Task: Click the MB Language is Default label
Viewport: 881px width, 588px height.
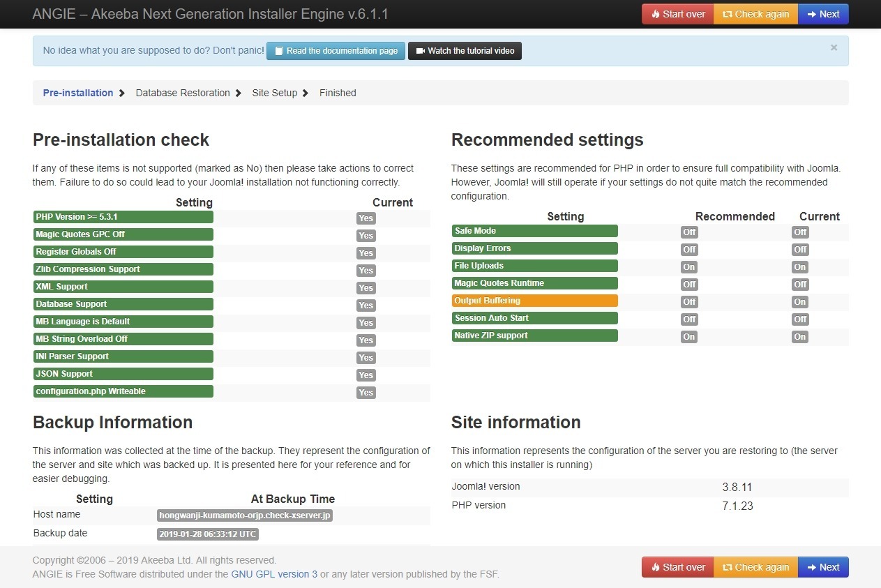Action: click(x=123, y=322)
